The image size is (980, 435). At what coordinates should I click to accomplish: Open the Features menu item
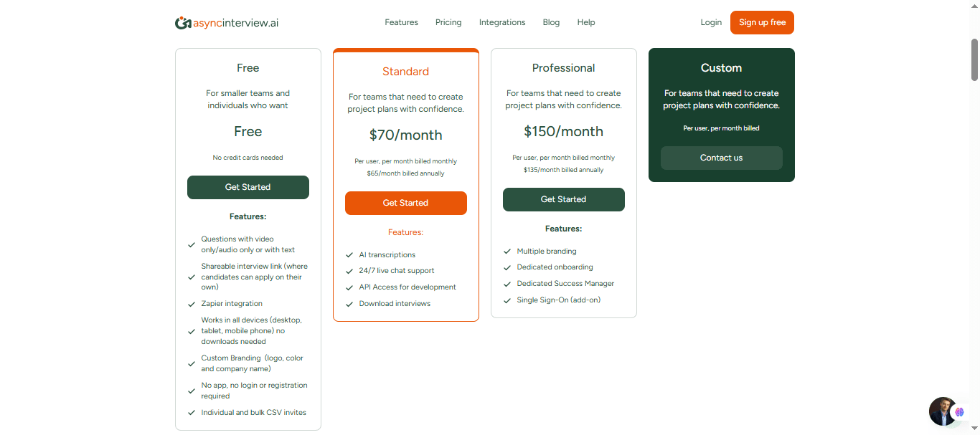[401, 22]
